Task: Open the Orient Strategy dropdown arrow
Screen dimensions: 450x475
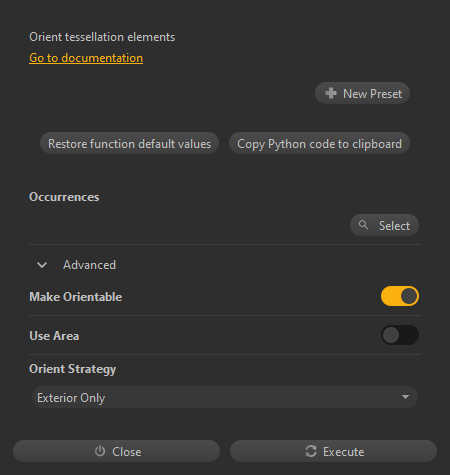Action: pyautogui.click(x=405, y=397)
